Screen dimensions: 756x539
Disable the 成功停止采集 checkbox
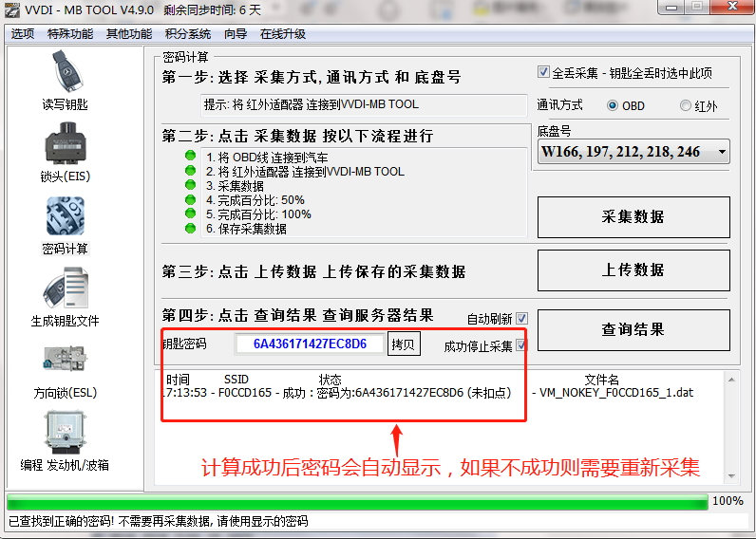[521, 345]
